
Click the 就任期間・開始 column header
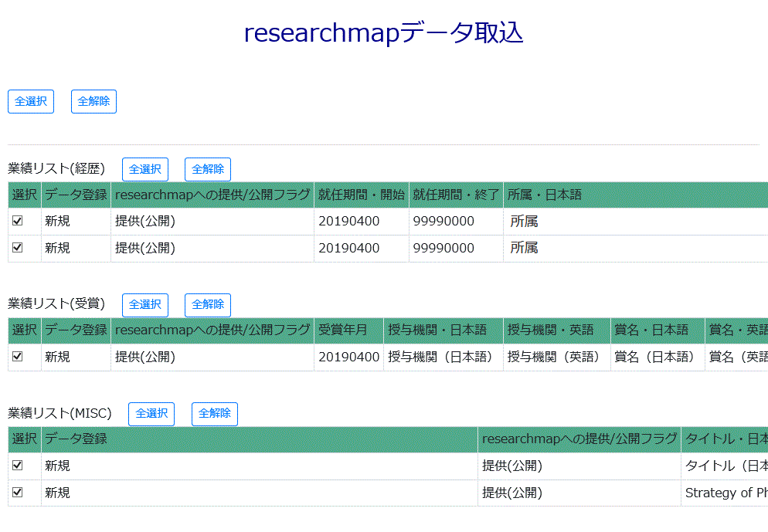point(362,195)
